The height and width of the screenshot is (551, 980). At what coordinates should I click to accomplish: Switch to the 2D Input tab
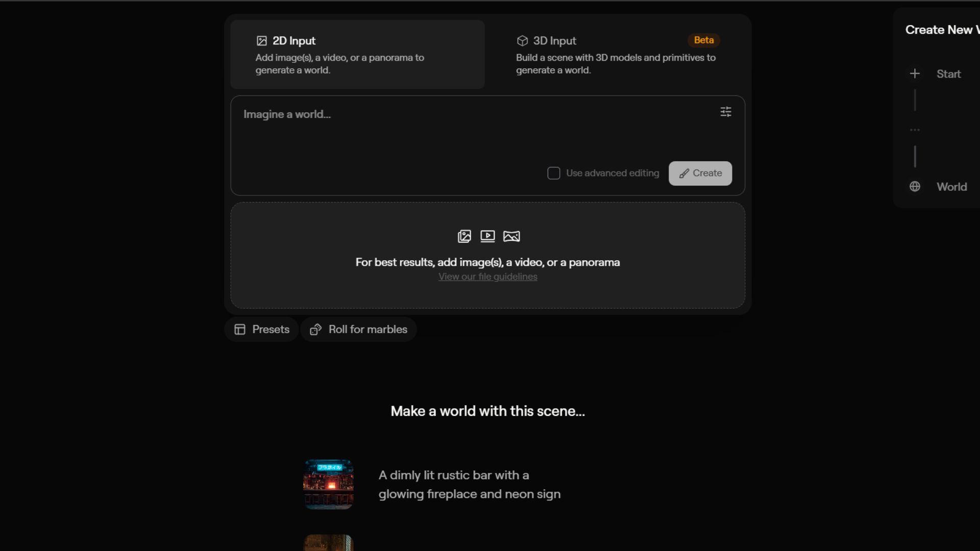coord(357,55)
